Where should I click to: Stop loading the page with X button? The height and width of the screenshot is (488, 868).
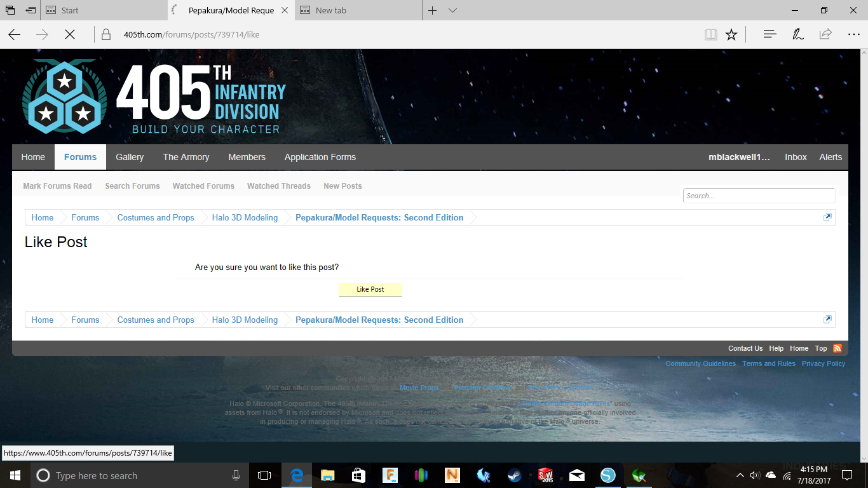[70, 34]
